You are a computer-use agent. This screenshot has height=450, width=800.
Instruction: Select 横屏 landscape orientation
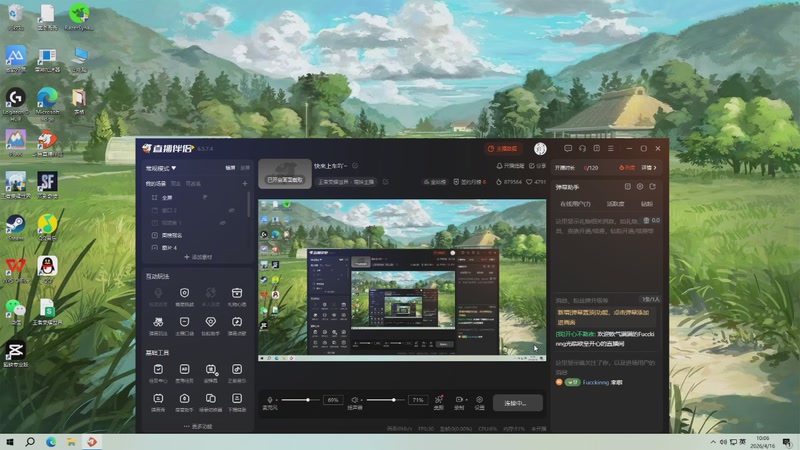tap(231, 168)
